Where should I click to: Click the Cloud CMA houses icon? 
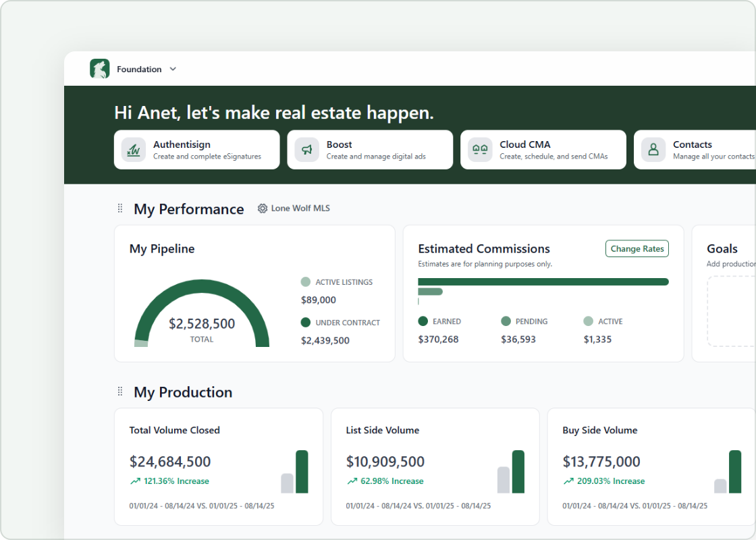tap(480, 150)
